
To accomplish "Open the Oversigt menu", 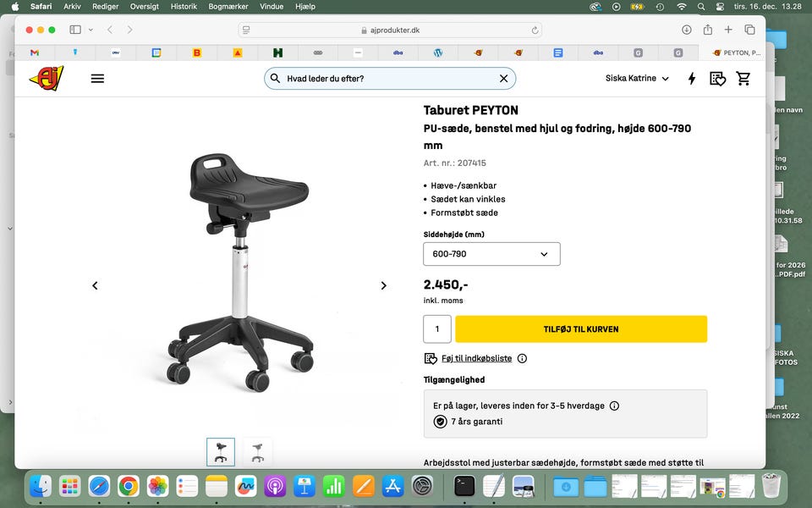I will coord(145,6).
